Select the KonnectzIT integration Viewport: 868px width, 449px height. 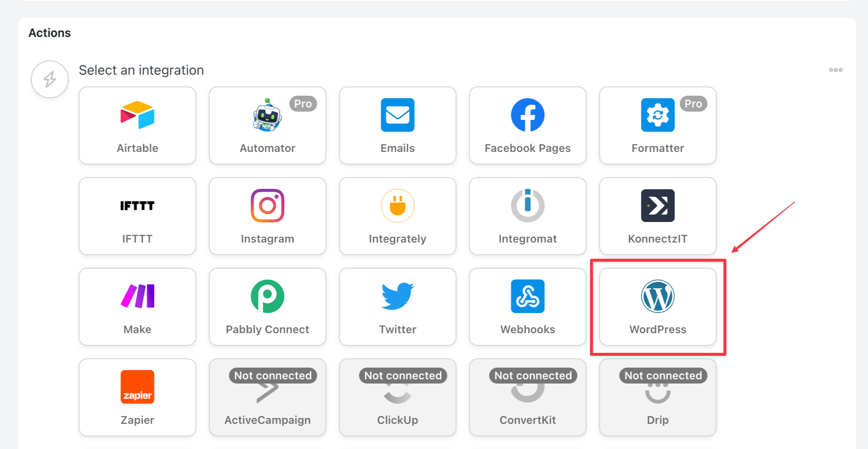[x=658, y=216]
